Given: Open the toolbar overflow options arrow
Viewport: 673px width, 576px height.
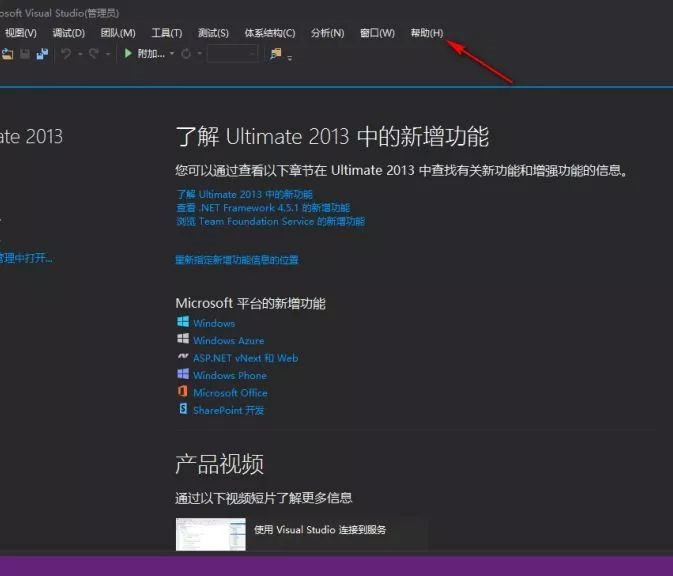Looking at the screenshot, I should click(x=290, y=58).
